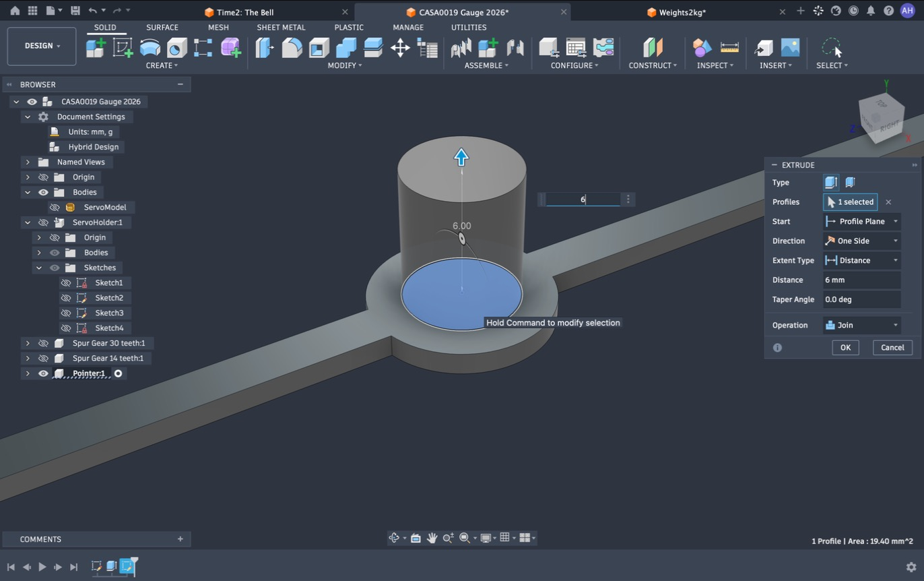Toggle visibility eye of Sketch3
The width and height of the screenshot is (924, 581).
click(65, 313)
